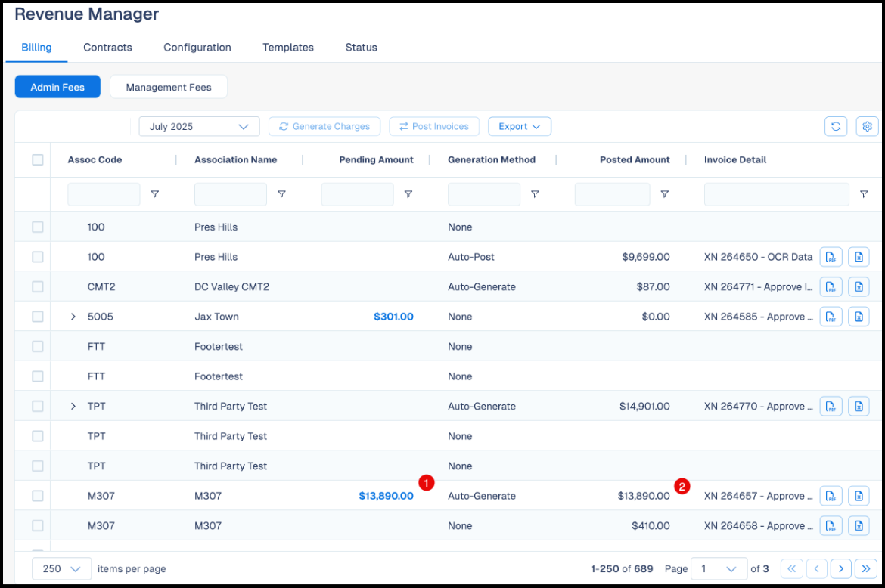Open the items per page dropdown
This screenshot has width=885, height=588.
click(61, 569)
